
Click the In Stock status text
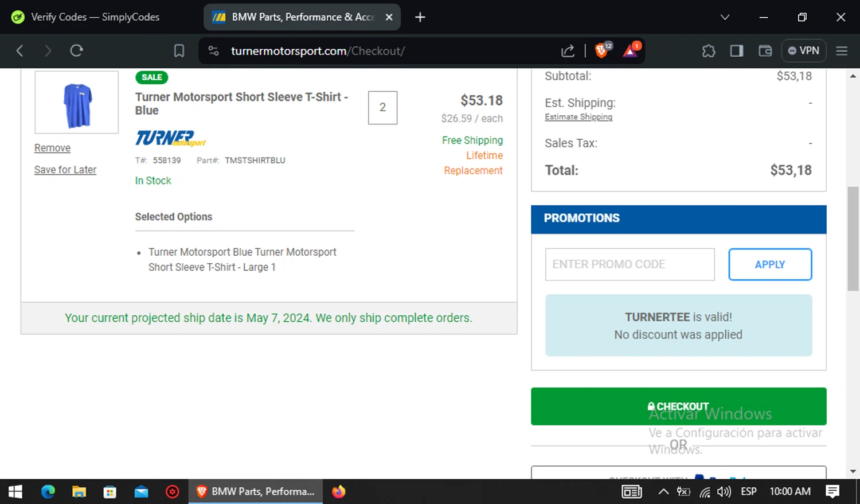(153, 181)
